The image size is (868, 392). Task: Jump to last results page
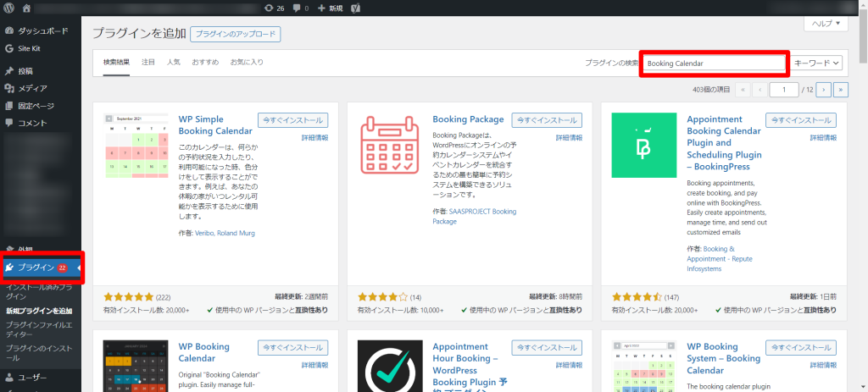coord(842,89)
